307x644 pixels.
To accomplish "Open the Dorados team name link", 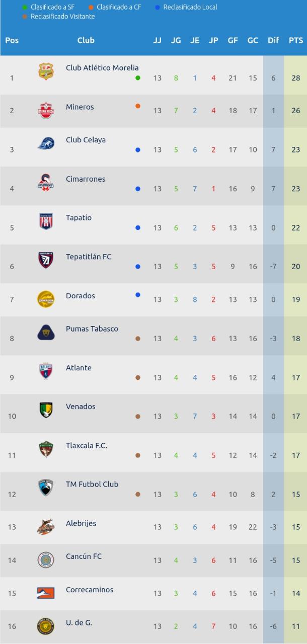I will (81, 296).
